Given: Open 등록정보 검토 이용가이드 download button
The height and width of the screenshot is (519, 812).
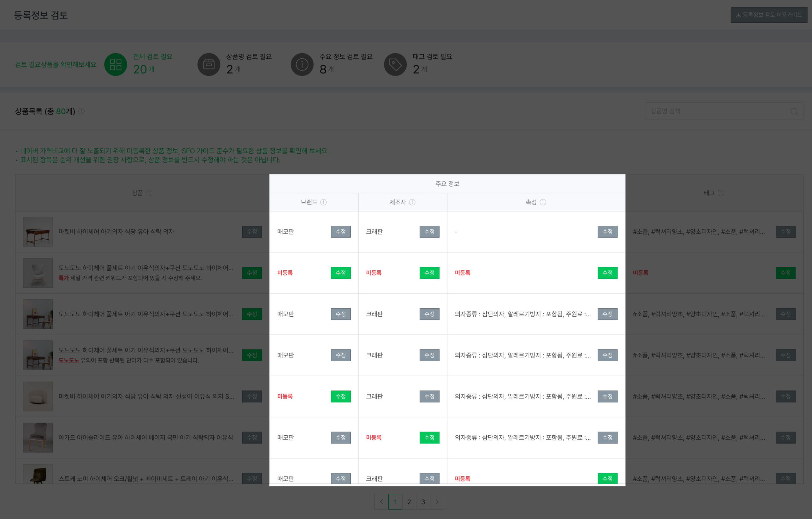Looking at the screenshot, I should pos(769,15).
